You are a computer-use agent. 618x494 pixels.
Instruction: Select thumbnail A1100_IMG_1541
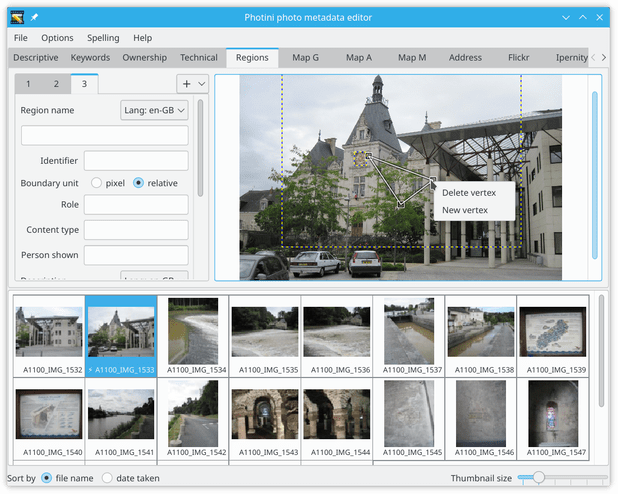click(x=121, y=418)
